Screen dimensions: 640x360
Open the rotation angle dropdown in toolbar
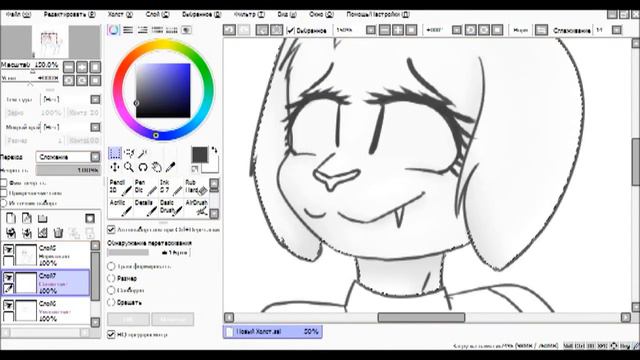[457, 30]
